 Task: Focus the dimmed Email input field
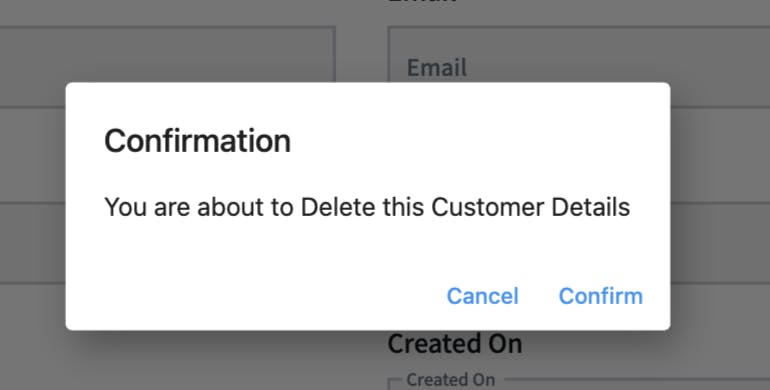579,67
